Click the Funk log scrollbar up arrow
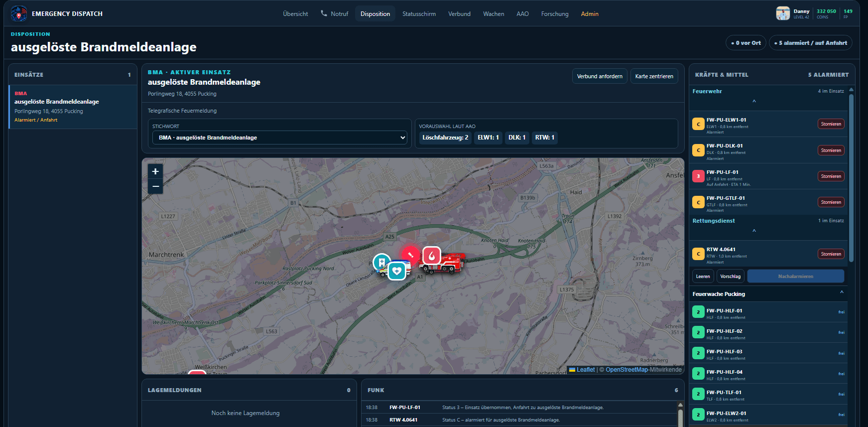The image size is (868, 427). [680, 405]
